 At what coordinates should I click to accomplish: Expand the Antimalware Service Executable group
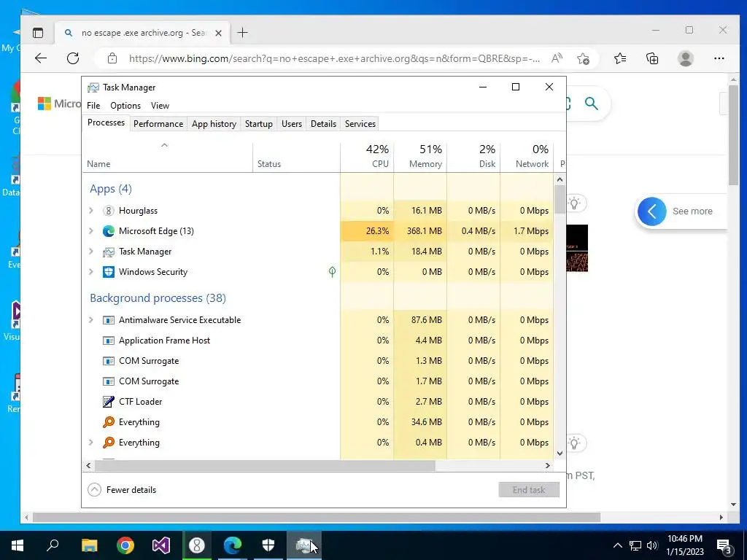coord(91,320)
